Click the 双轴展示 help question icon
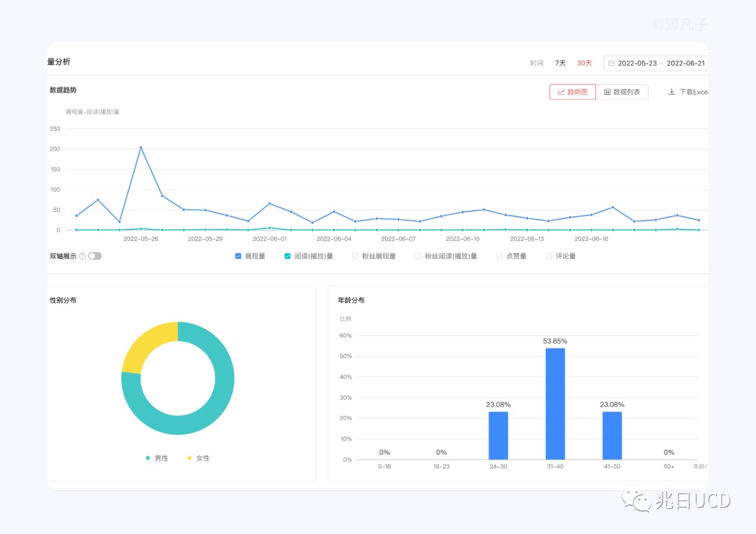 [82, 256]
